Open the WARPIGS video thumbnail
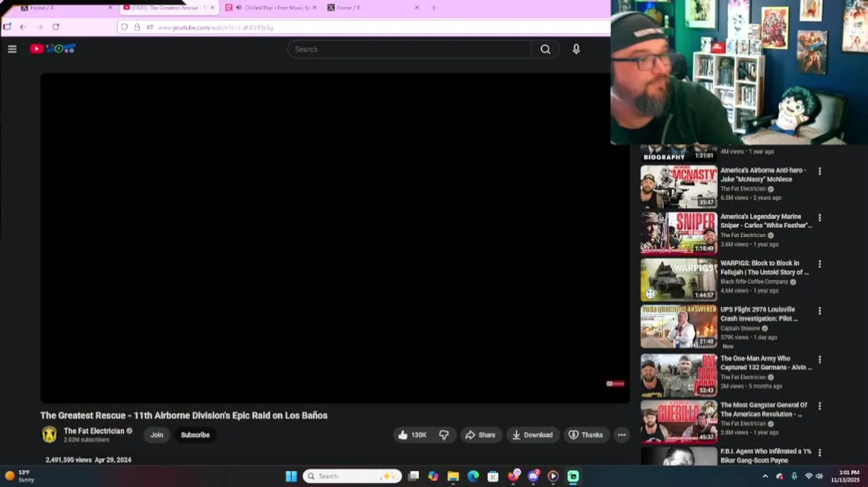Image resolution: width=868 pixels, height=487 pixels. (x=679, y=279)
